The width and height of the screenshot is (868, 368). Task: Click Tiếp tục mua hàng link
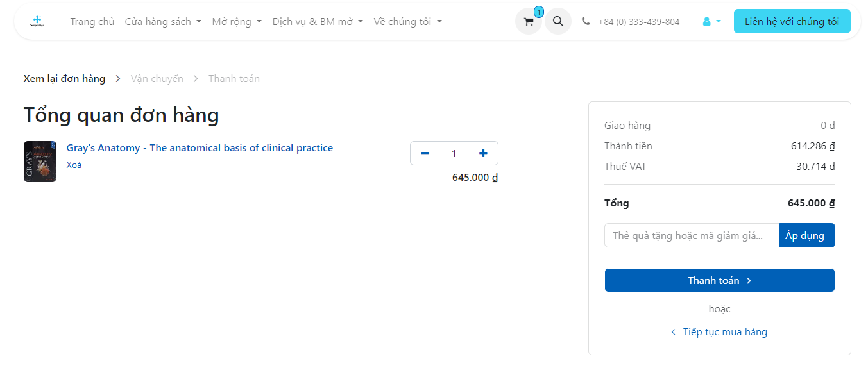tap(724, 332)
